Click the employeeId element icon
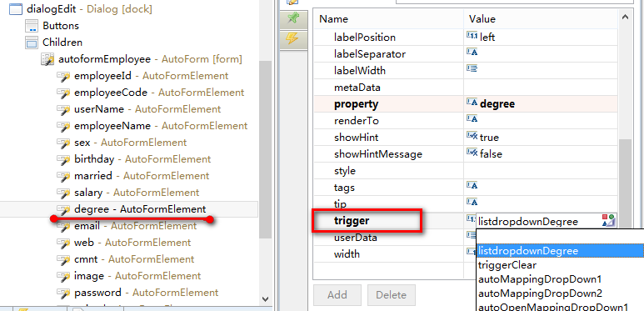Screen dimensions: 644x311 pos(63,76)
